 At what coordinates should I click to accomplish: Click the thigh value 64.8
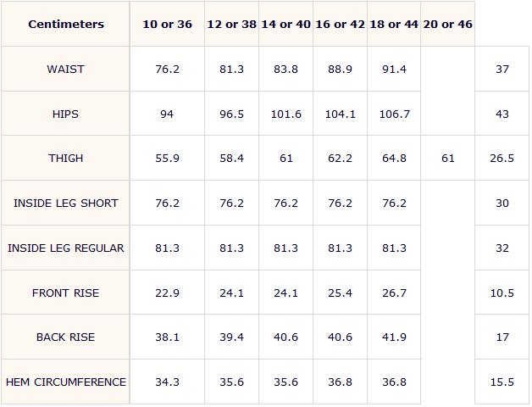[394, 158]
